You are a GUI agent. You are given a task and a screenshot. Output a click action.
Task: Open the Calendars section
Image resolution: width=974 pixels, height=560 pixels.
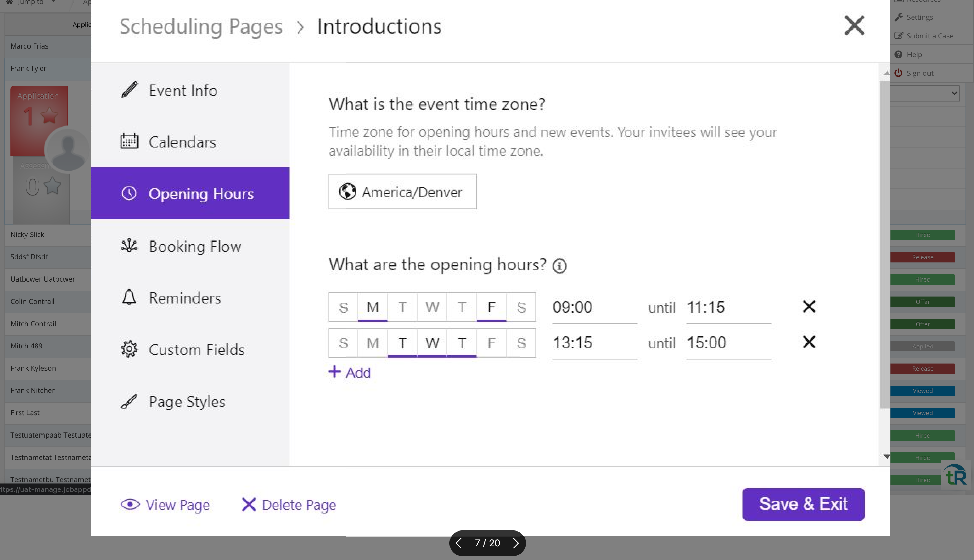[182, 141]
